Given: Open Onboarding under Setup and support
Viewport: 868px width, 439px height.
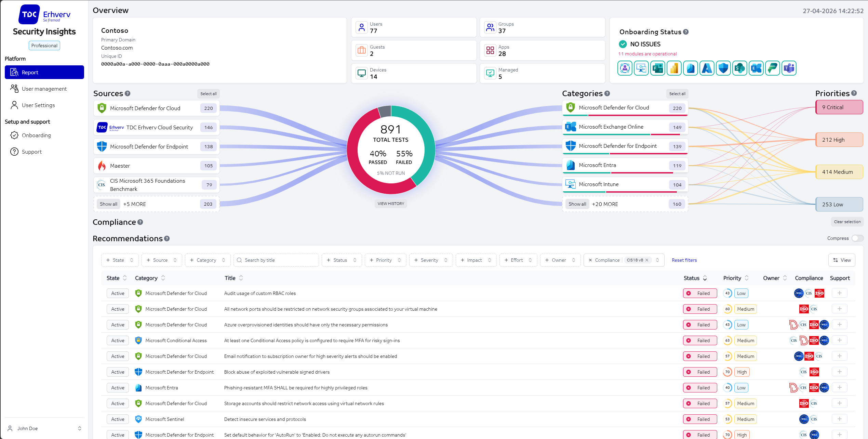Looking at the screenshot, I should point(44,135).
